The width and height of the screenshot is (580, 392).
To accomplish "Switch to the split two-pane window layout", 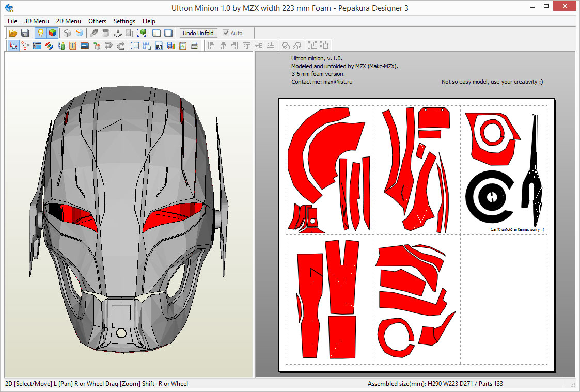I will (x=156, y=33).
